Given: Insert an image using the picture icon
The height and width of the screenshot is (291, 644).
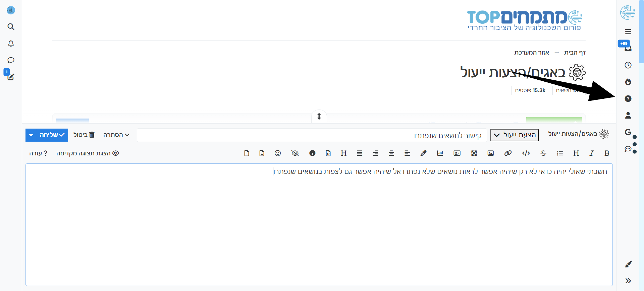Looking at the screenshot, I should (x=491, y=153).
